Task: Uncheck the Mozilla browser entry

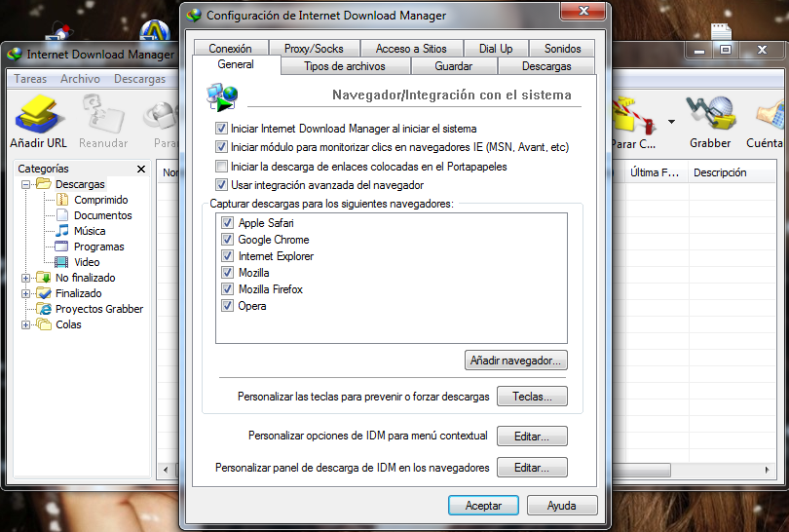Action: tap(227, 272)
